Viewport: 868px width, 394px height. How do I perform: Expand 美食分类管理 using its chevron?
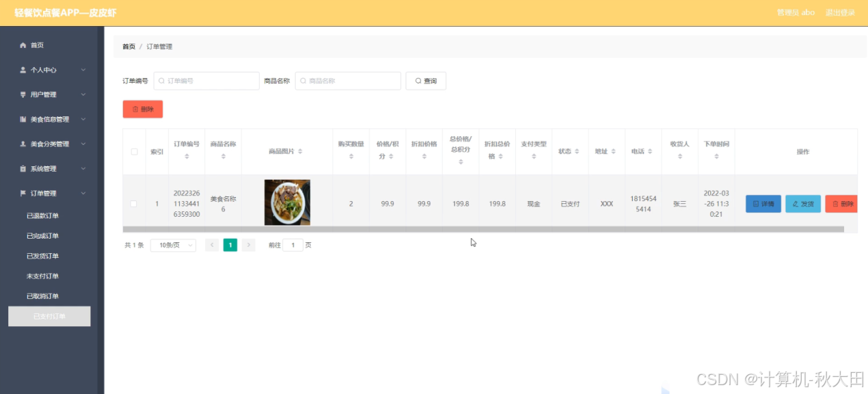[x=83, y=144]
